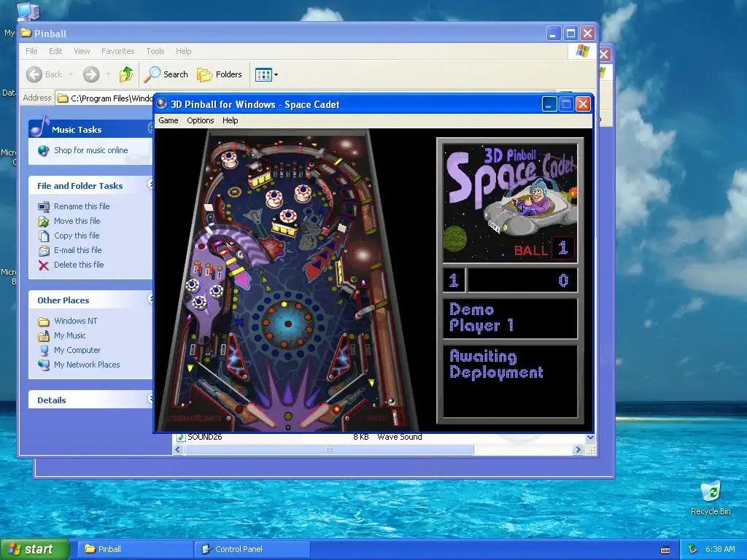Click the 3D Pinball title bar icon
Viewport: 747px width, 560px height.
tap(162, 104)
